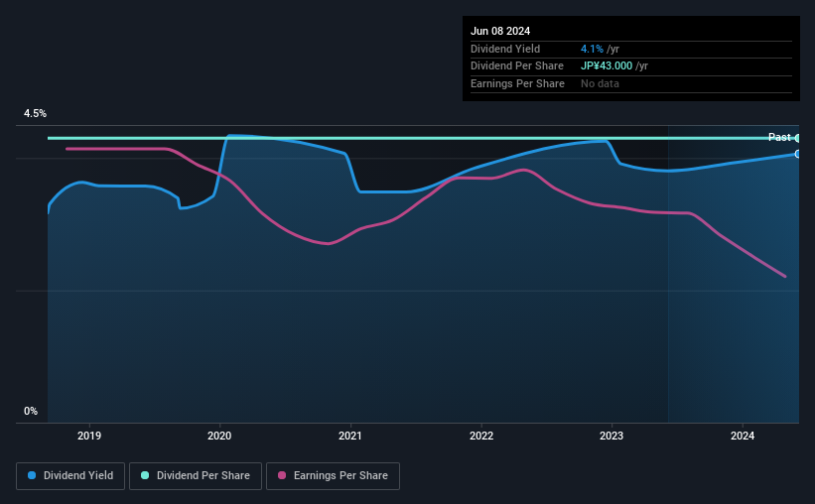The image size is (815, 504).
Task: Click the teal Dividend Per Share legend dot
Action: point(145,475)
